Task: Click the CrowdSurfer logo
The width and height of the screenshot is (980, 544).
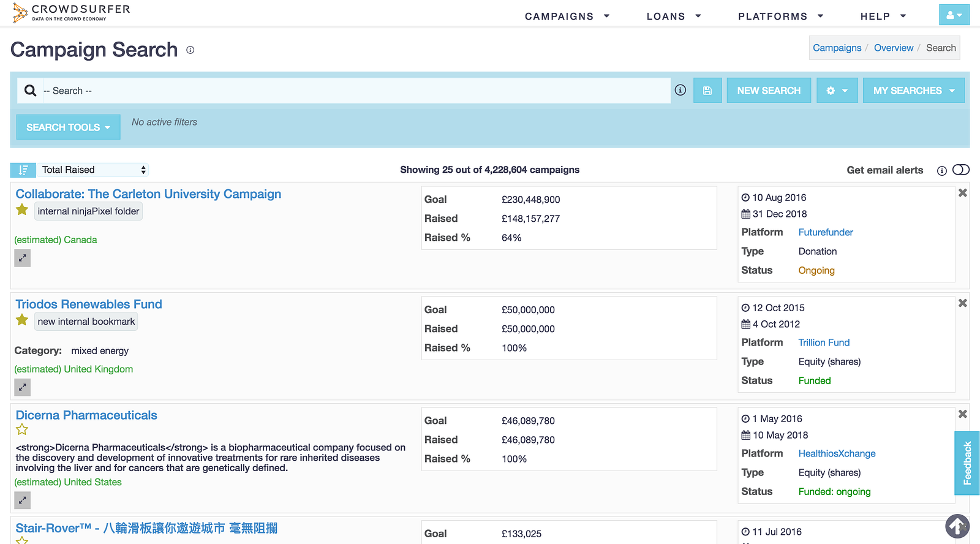Action: point(72,13)
